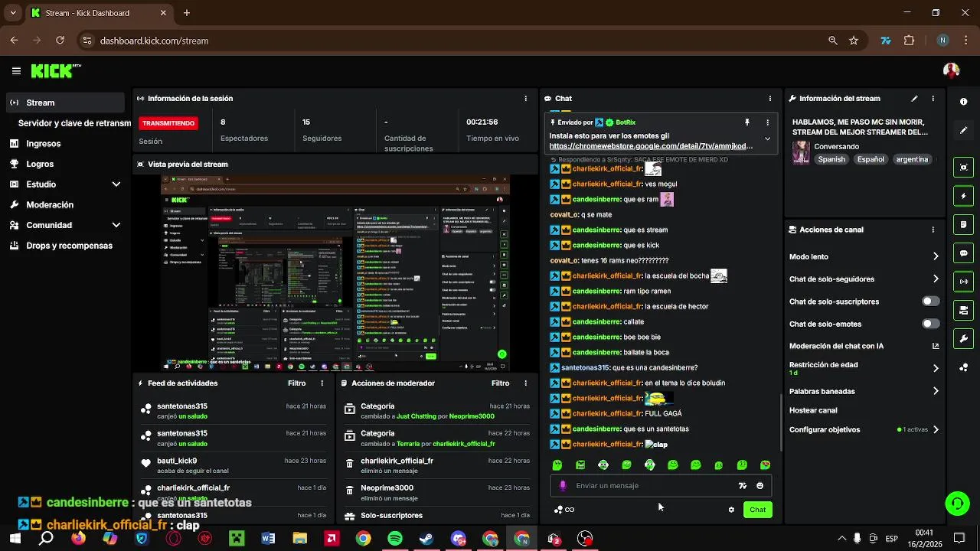This screenshot has width=980, height=551.
Task: Open the chat settings gear
Action: click(731, 510)
